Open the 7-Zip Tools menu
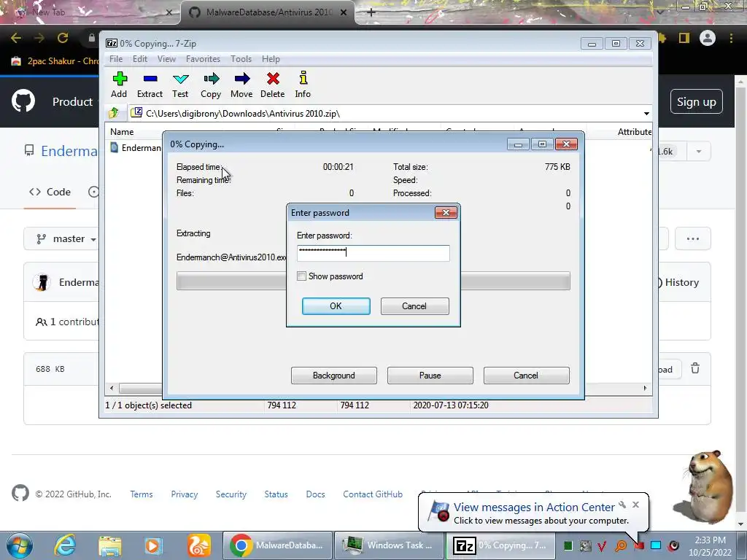Screen dimensions: 747x560 coord(241,59)
